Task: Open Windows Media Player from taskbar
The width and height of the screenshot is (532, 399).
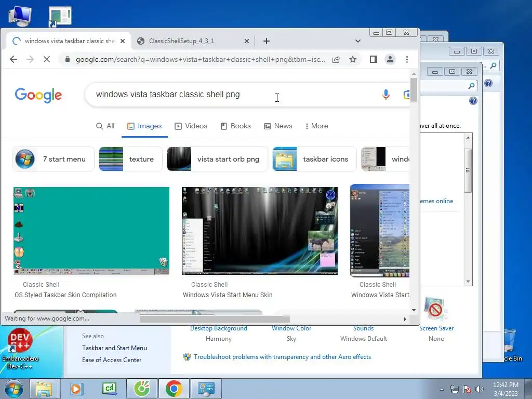Action: tap(76, 389)
